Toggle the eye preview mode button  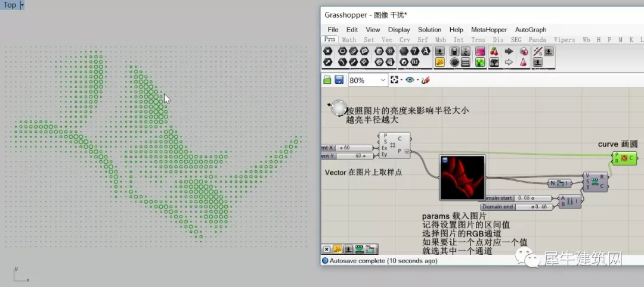click(x=410, y=80)
